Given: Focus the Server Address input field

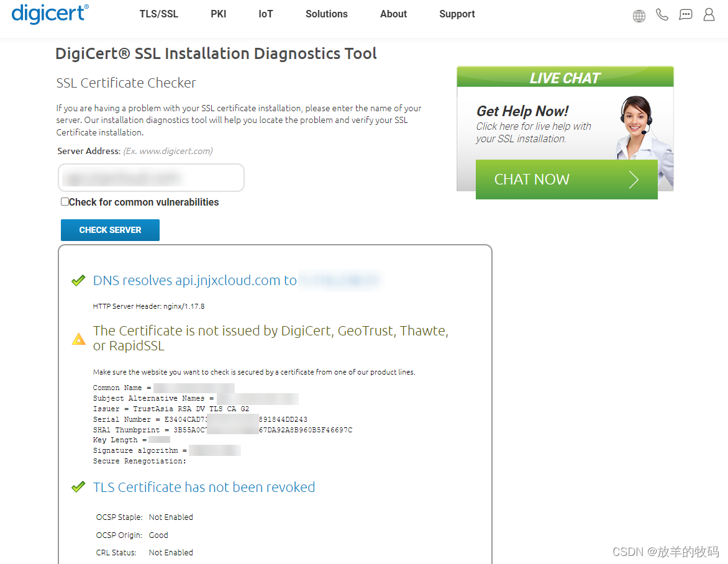Looking at the screenshot, I should coord(151,177).
